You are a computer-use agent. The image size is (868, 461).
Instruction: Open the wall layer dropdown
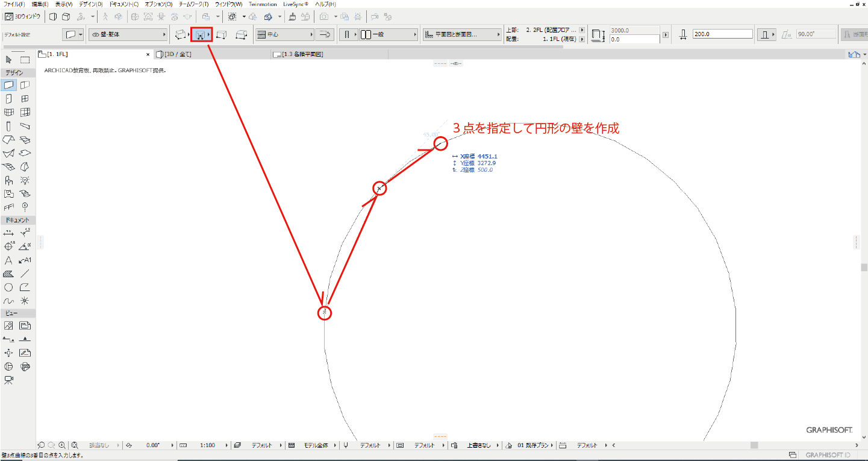[128, 35]
